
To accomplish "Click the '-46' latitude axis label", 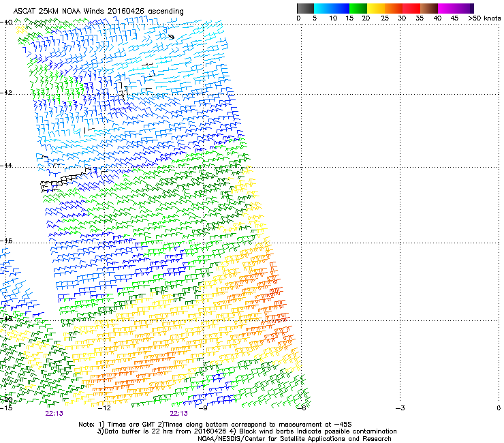I will click(x=6, y=241).
